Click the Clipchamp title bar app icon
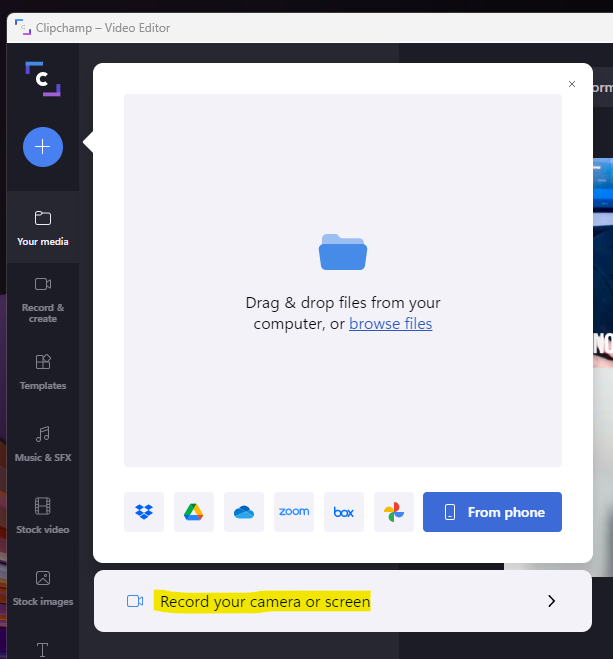 pyautogui.click(x=23, y=27)
